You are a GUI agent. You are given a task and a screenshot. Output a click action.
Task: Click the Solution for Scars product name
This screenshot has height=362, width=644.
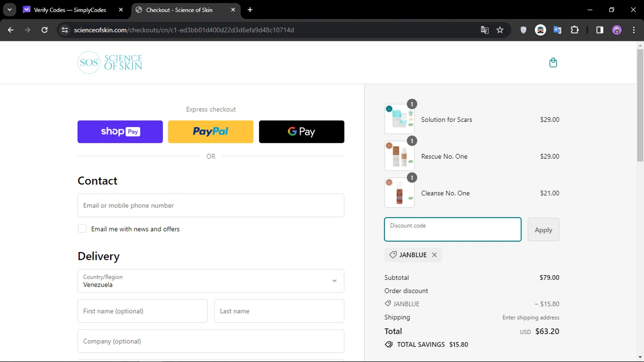[447, 120]
